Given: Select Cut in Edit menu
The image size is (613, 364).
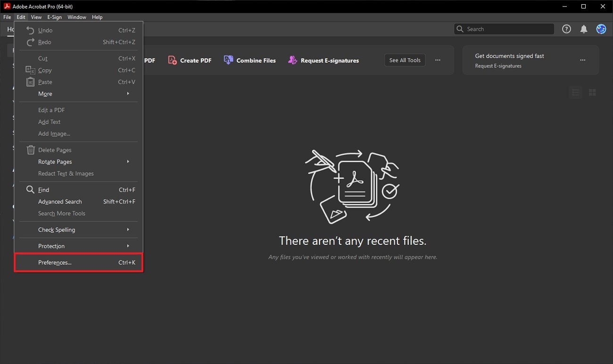Looking at the screenshot, I should 78,58.
